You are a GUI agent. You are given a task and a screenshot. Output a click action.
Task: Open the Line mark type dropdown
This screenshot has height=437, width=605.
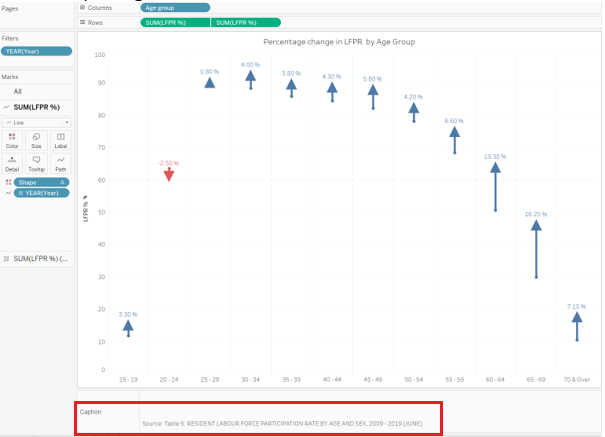click(36, 121)
